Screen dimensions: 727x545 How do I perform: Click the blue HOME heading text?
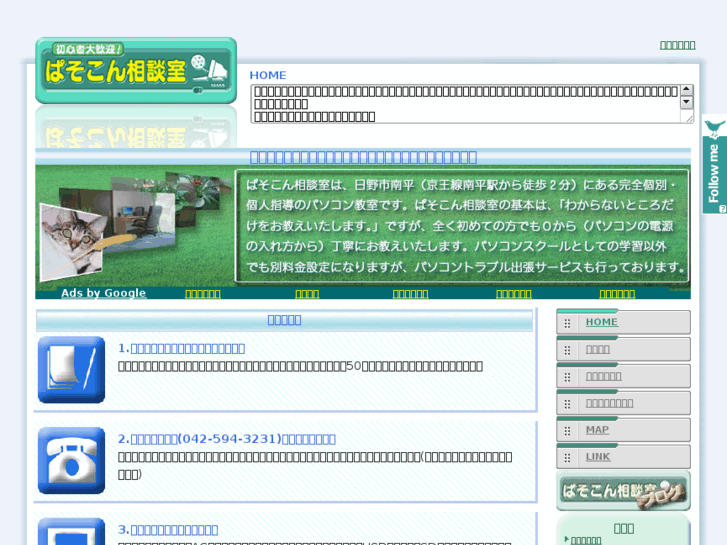[x=268, y=75]
